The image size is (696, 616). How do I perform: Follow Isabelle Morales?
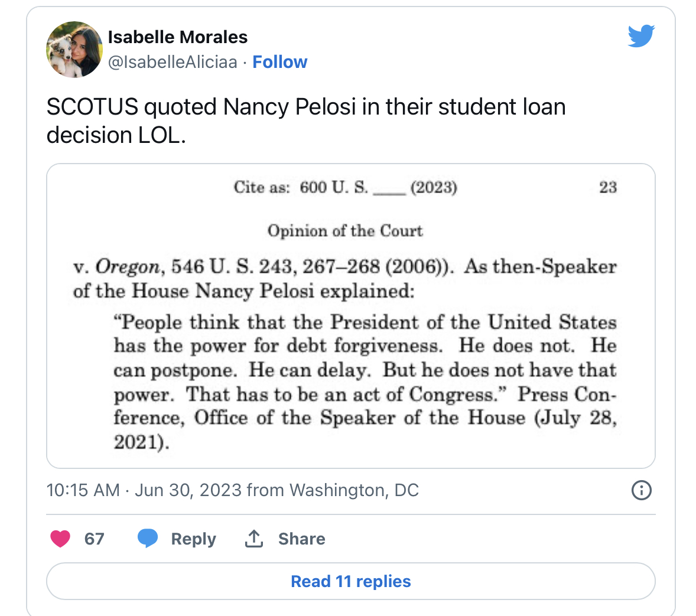coord(279,62)
